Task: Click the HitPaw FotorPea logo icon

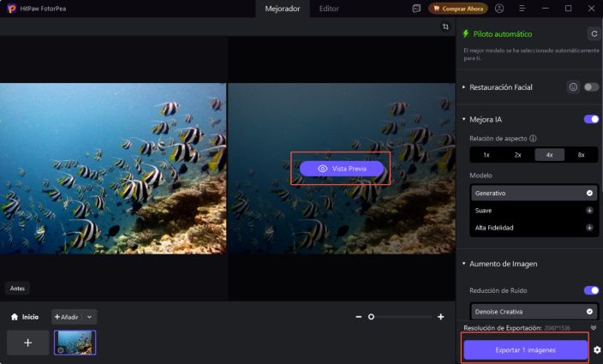Action: [11, 9]
